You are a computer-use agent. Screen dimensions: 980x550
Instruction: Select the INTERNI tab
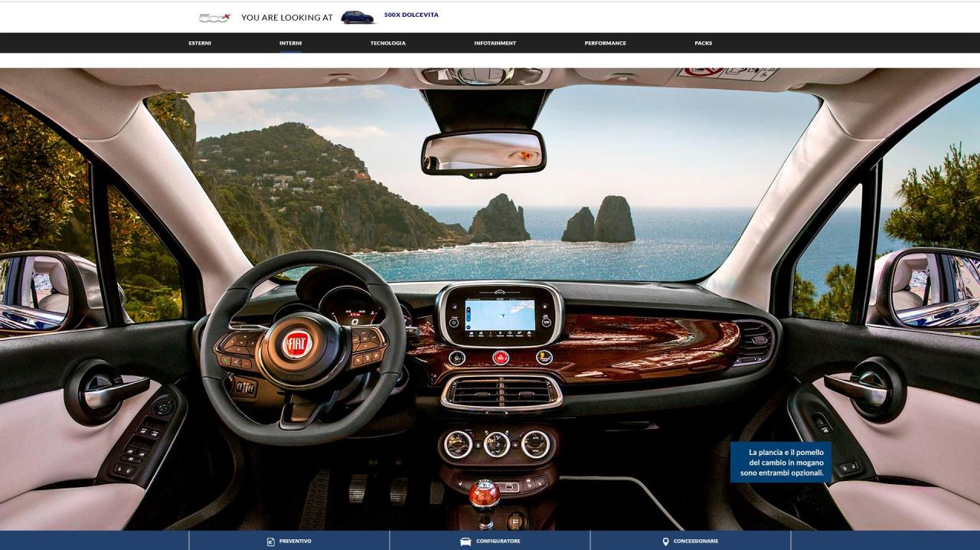(x=290, y=43)
